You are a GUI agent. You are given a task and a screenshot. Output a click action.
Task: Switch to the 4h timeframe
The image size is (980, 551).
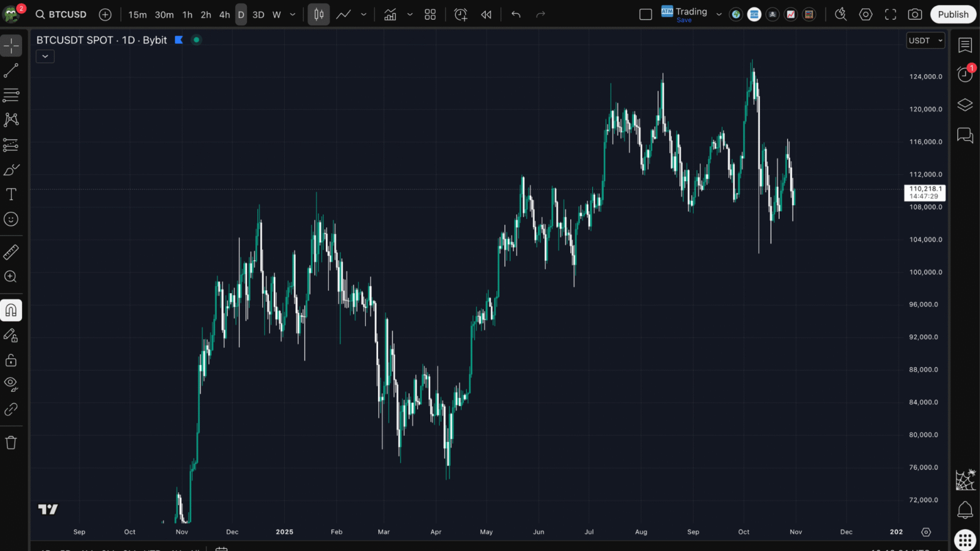coord(225,15)
